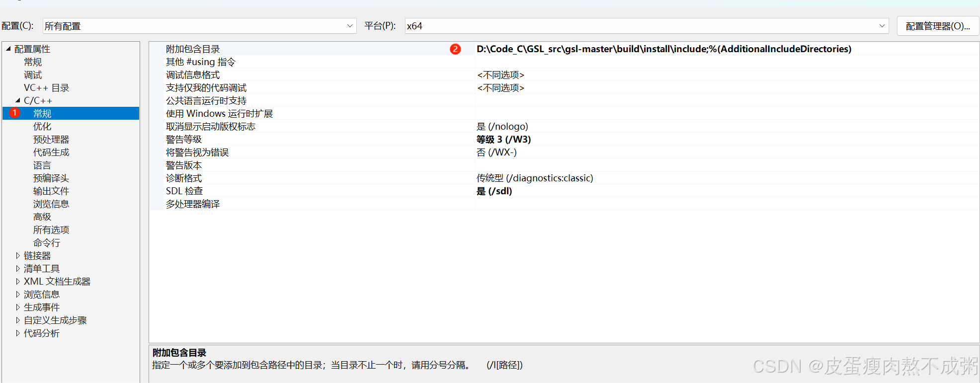Click the 警告等级 property label
This screenshot has width=980, height=383.
184,140
